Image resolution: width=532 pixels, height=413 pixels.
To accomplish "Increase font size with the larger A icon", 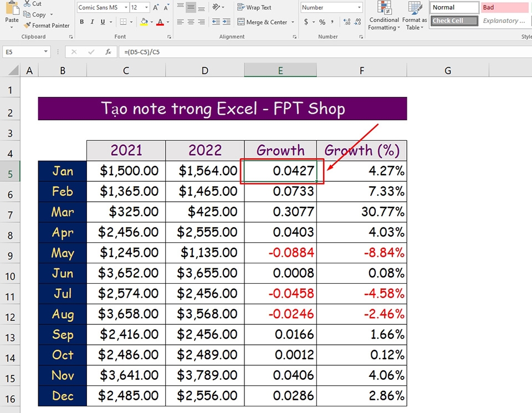I will click(x=156, y=7).
